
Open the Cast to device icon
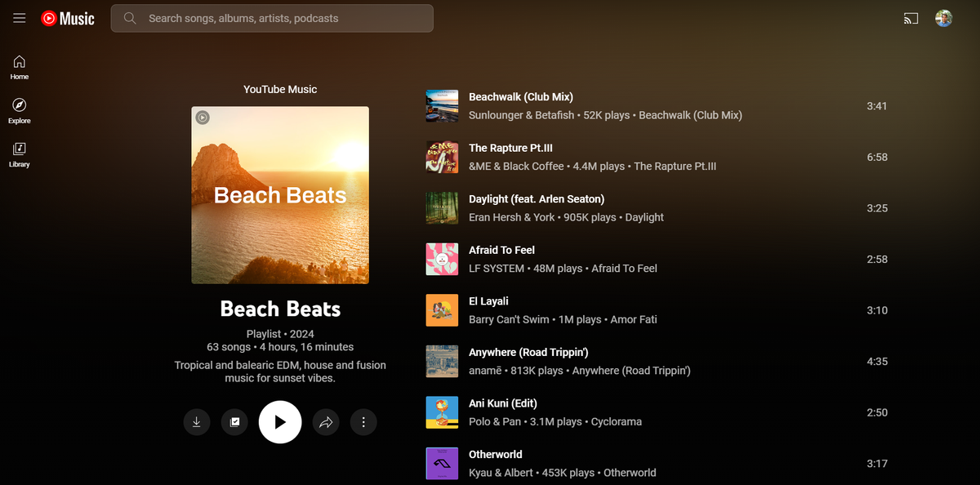(x=911, y=18)
